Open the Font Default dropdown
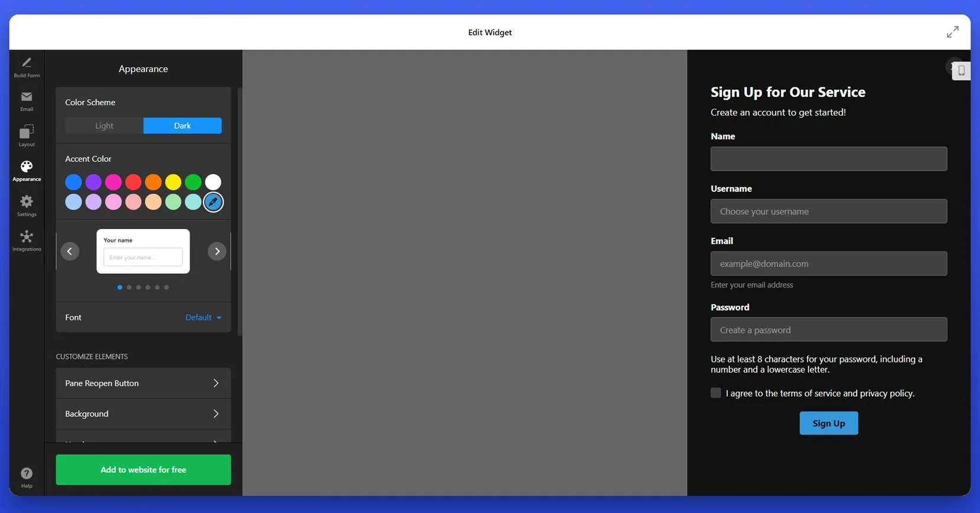The width and height of the screenshot is (980, 513). tap(204, 318)
